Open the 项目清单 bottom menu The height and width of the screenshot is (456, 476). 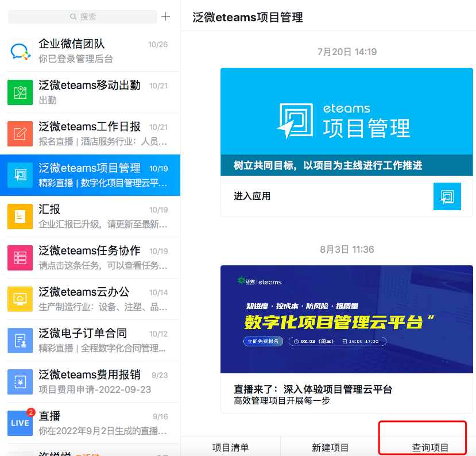(230, 447)
